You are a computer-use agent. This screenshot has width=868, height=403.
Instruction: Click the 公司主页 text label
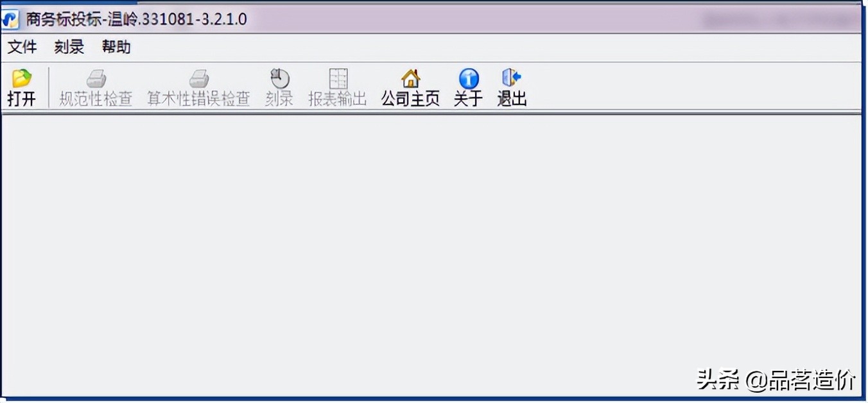pyautogui.click(x=410, y=99)
